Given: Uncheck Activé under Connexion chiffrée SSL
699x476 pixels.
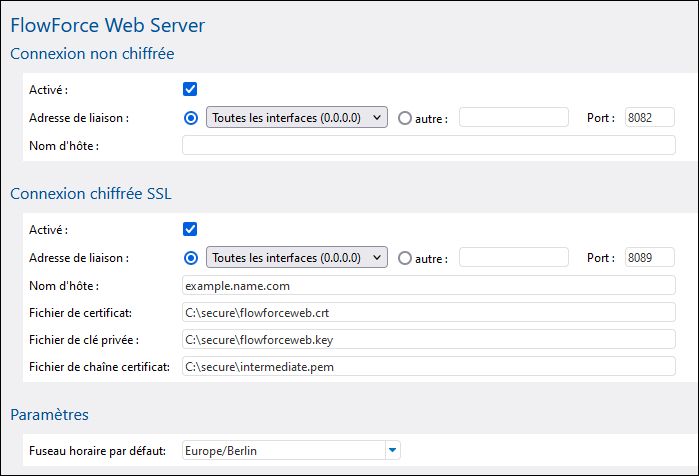Looking at the screenshot, I should click(x=190, y=229).
